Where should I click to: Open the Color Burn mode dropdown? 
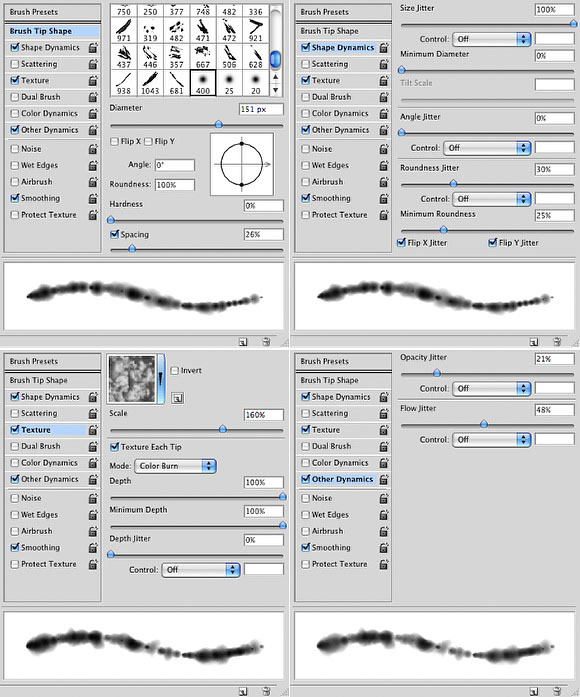(175, 466)
